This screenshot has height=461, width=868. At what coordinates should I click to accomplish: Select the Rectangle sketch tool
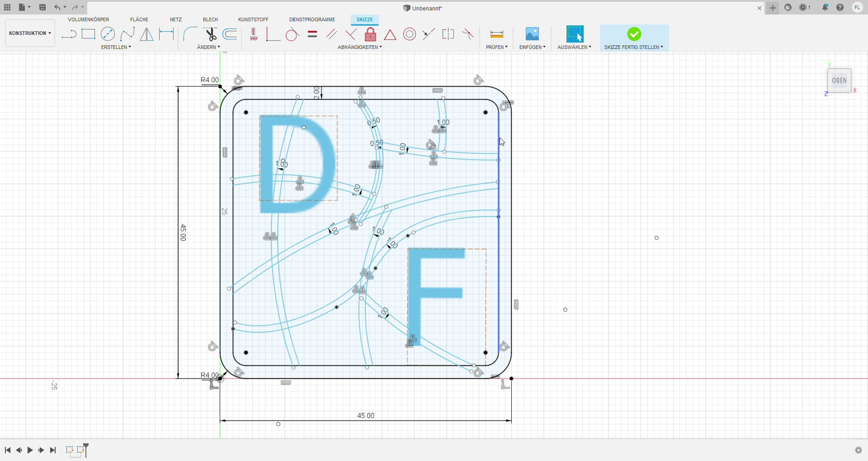pyautogui.click(x=88, y=34)
